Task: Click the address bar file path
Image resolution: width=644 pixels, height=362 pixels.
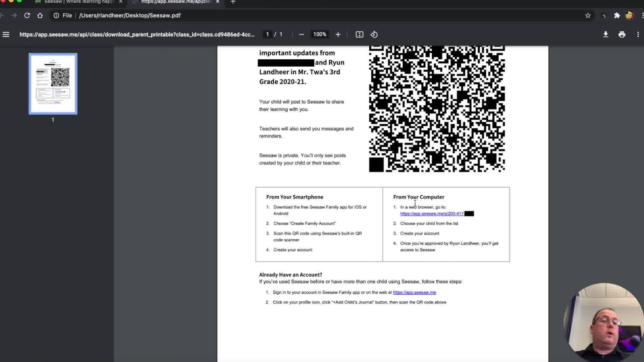Action: point(130,15)
